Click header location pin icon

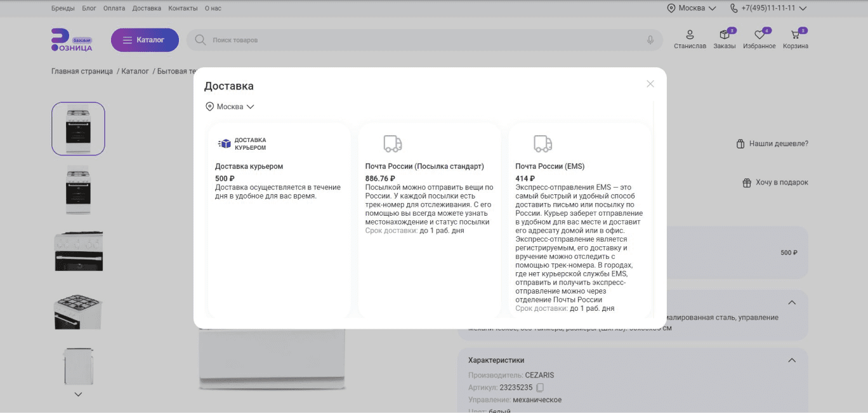[671, 8]
